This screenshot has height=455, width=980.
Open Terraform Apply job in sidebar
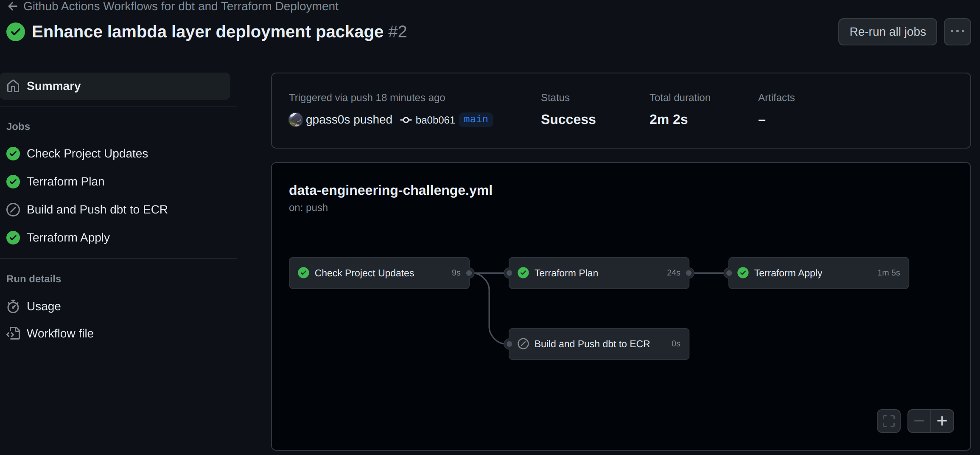[x=68, y=238]
